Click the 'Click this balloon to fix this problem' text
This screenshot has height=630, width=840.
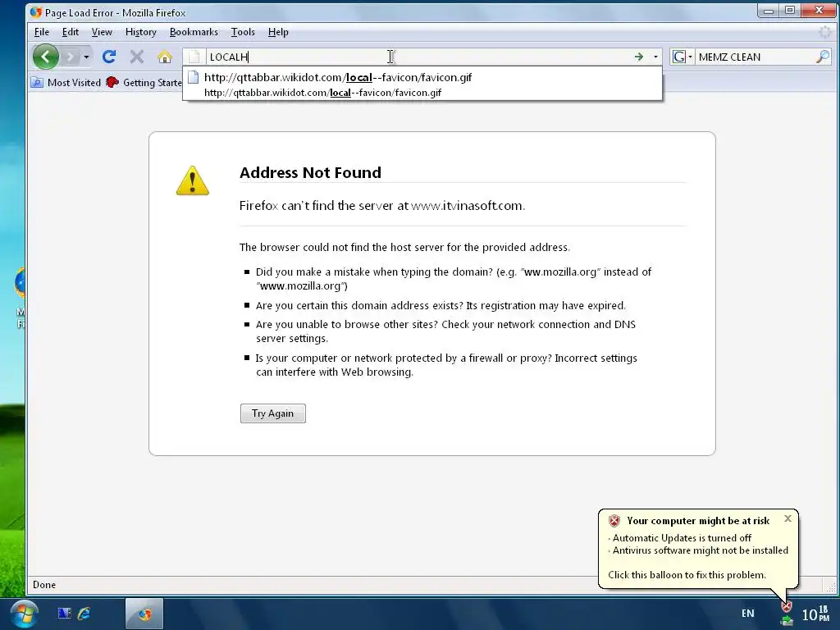coord(687,575)
